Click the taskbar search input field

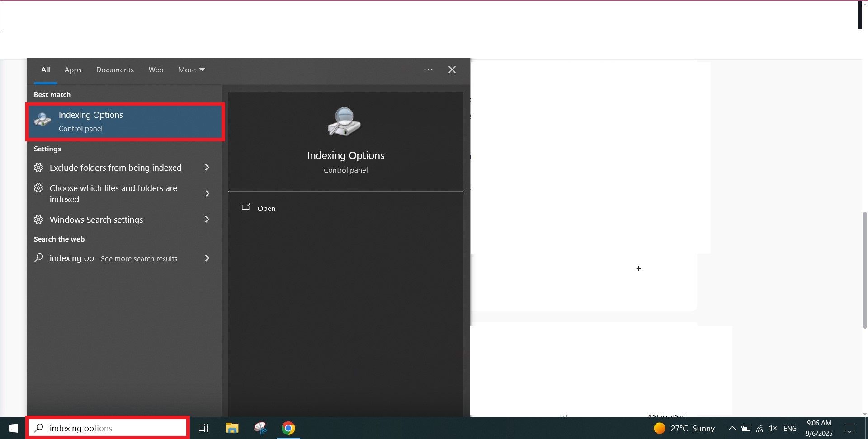coord(108,428)
